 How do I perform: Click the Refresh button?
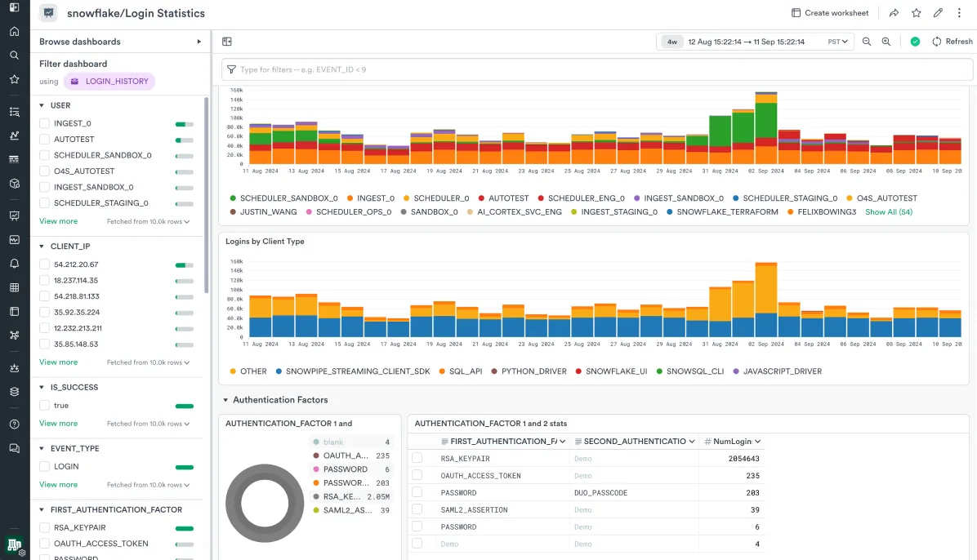point(952,42)
